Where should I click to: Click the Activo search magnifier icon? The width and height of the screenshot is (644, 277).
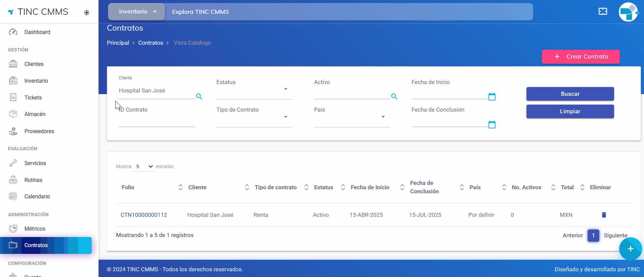(394, 97)
